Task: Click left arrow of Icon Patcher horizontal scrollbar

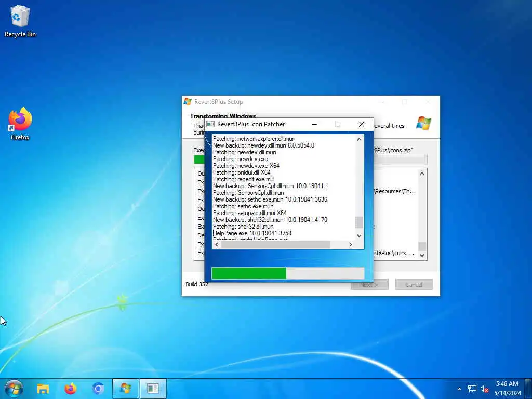Action: click(x=217, y=244)
